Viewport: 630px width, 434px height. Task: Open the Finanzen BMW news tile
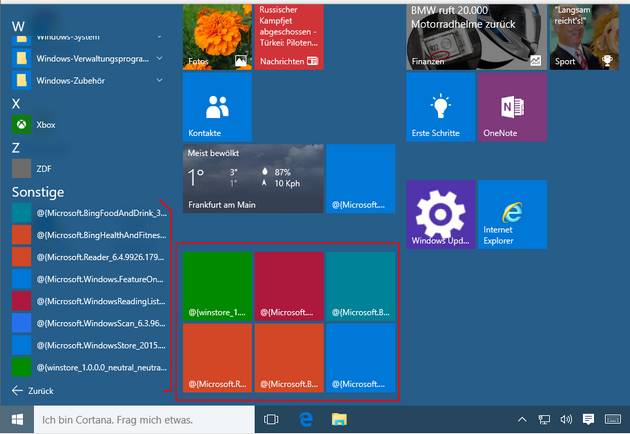pos(477,37)
